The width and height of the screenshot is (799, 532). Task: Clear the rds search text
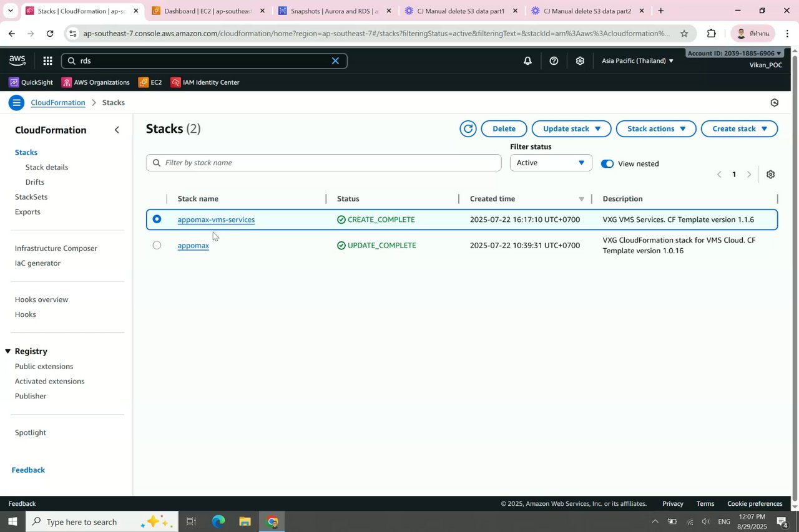(335, 60)
